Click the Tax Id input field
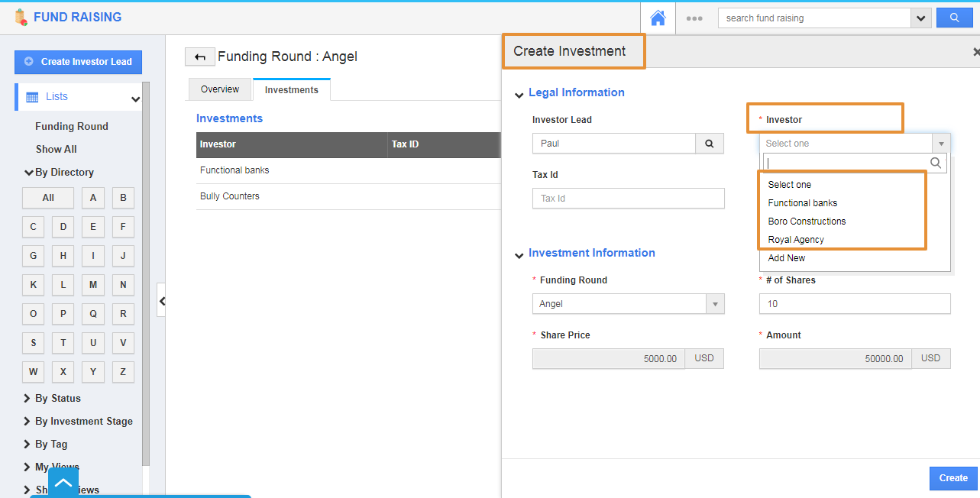 coord(628,199)
